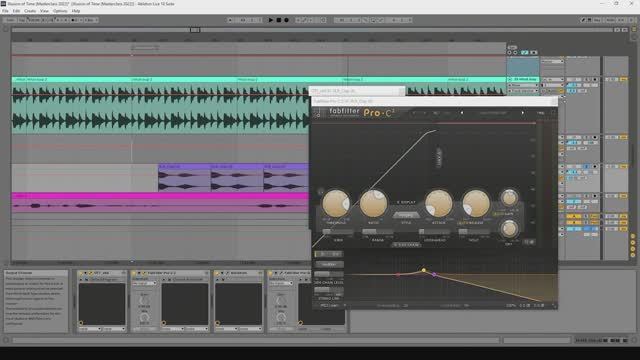Click the Attack knob in Pro-C 2
The height and width of the screenshot is (360, 640).
click(x=438, y=203)
